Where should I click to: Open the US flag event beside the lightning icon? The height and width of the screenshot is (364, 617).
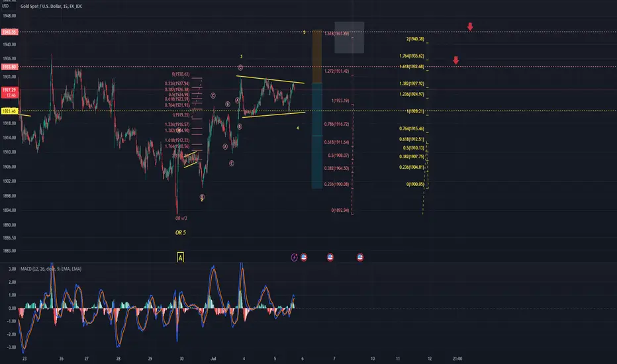click(x=304, y=257)
